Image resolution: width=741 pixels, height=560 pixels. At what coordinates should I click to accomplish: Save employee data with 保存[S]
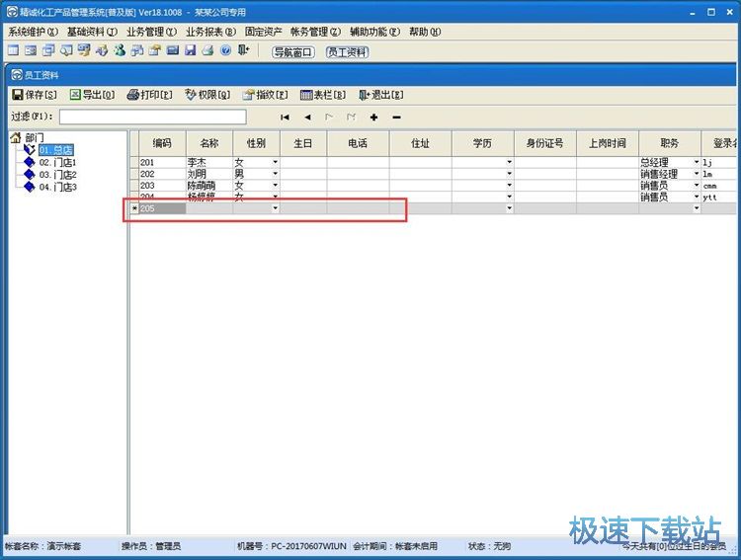coord(35,95)
